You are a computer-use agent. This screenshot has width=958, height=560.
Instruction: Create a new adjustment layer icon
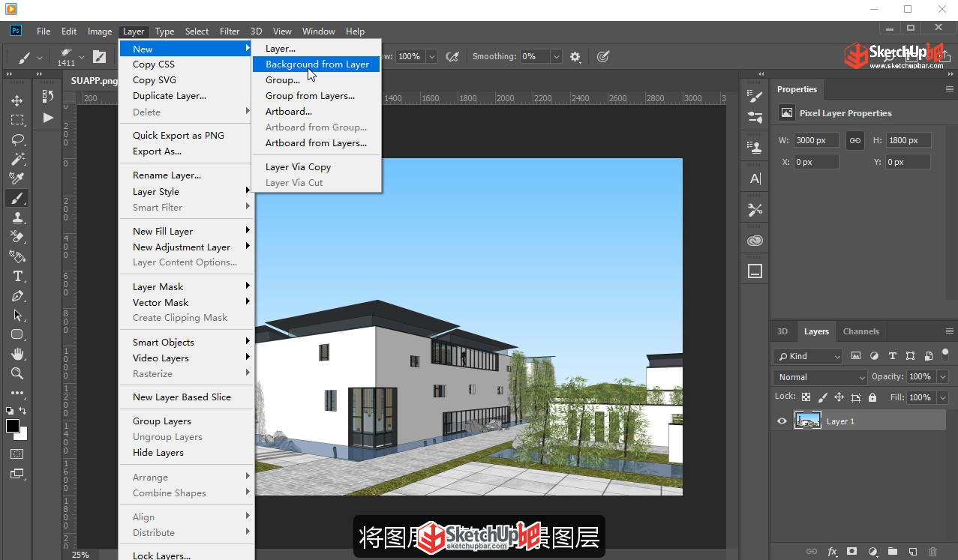[872, 552]
